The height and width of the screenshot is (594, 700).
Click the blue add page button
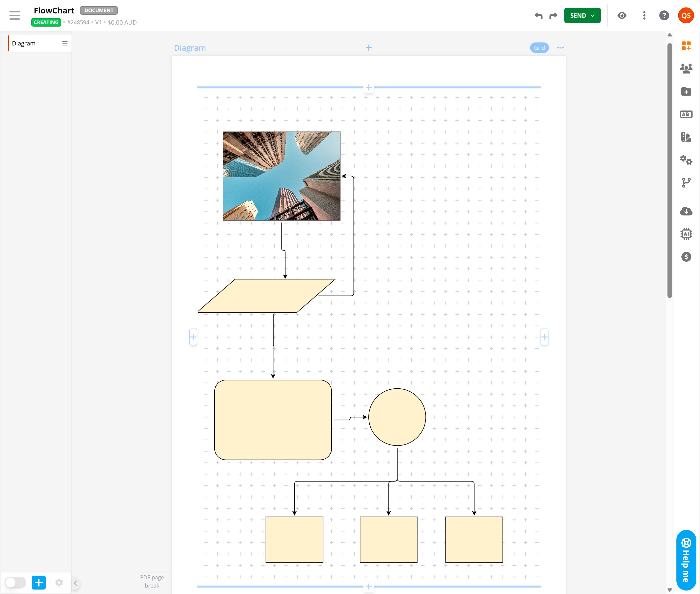pos(39,583)
